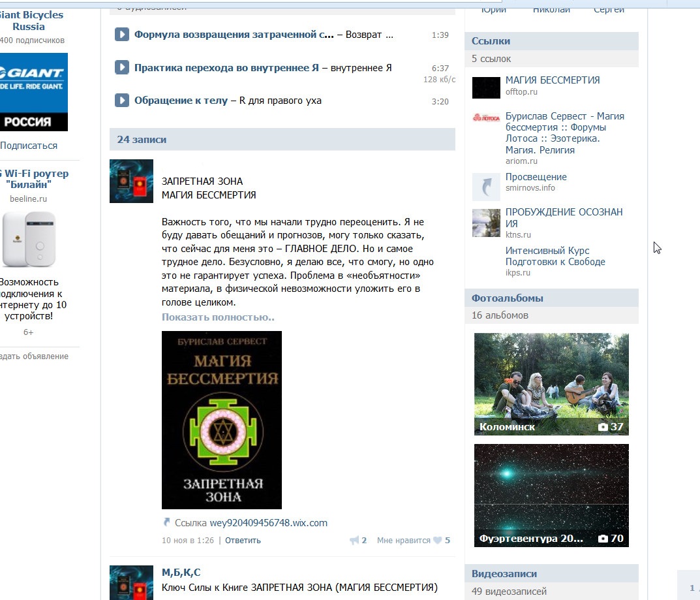Open link wey920409456748.wix.com
Image resolution: width=700 pixels, height=600 pixels.
[x=268, y=523]
